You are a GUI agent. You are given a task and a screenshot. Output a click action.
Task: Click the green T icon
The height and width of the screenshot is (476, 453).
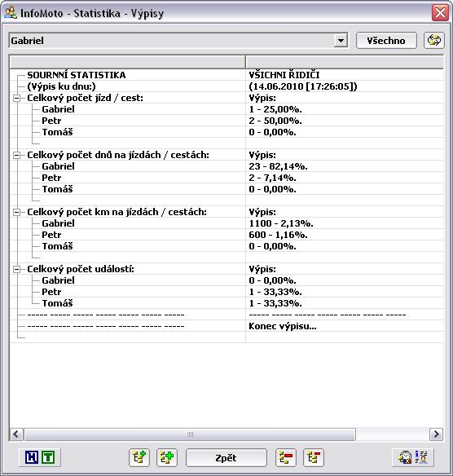pos(48,457)
